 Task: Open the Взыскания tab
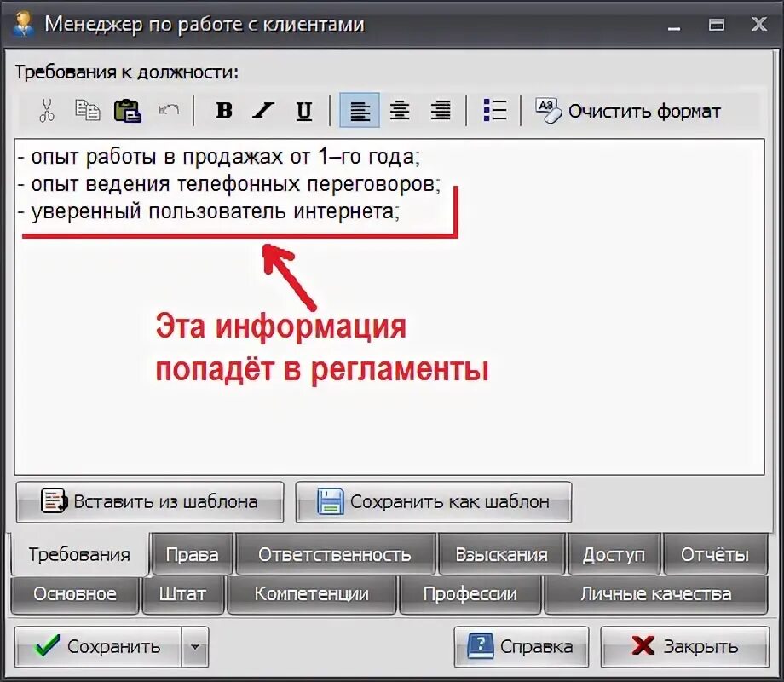tap(501, 554)
